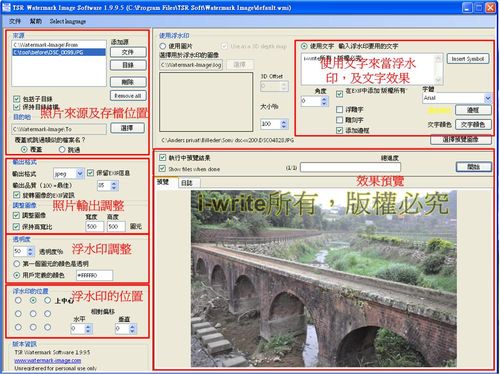500x374 pixels.
Task: Click the 開始 button
Action: (474, 167)
